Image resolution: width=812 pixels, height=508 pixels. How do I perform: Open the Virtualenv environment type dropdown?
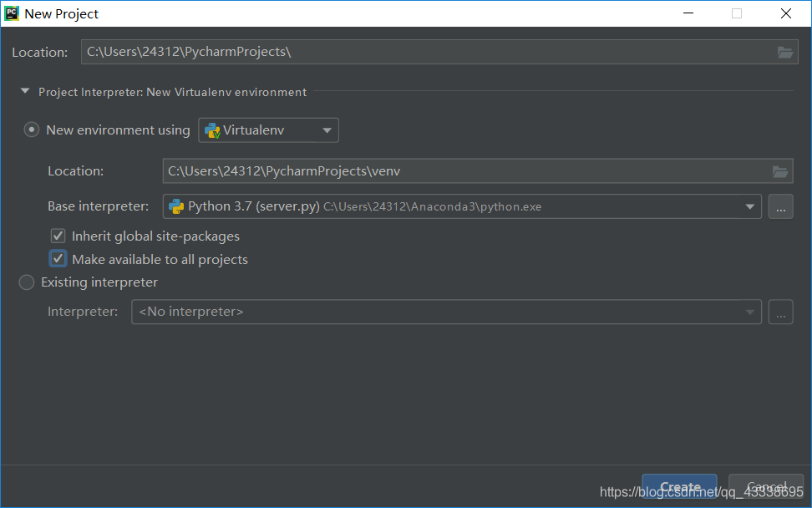(x=268, y=130)
